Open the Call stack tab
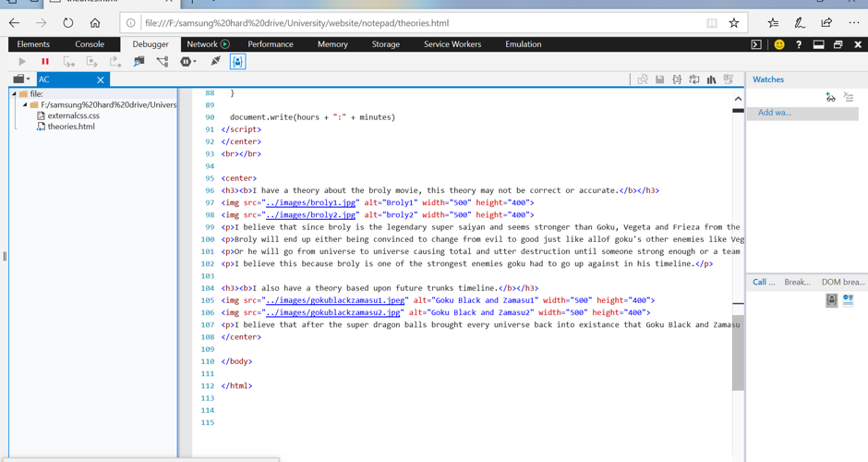The width and height of the screenshot is (868, 462). 764,282
